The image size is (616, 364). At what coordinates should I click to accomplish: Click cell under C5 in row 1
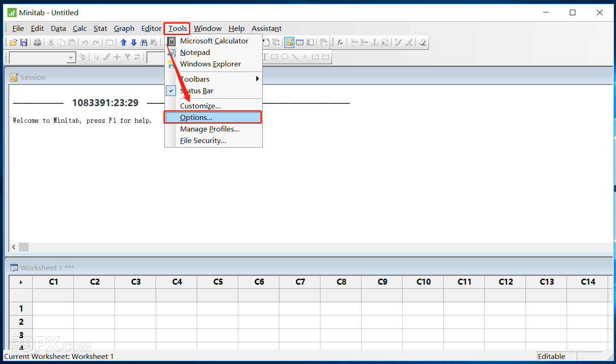[x=218, y=308]
